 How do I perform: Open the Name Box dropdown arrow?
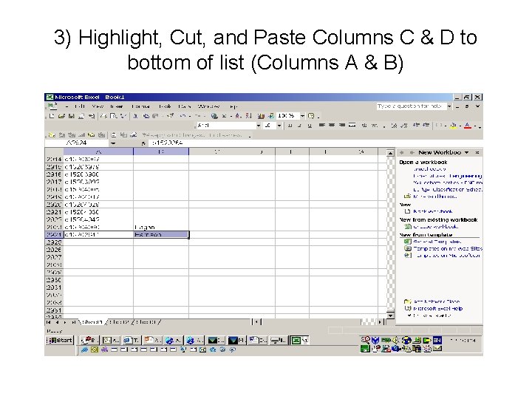[113, 143]
